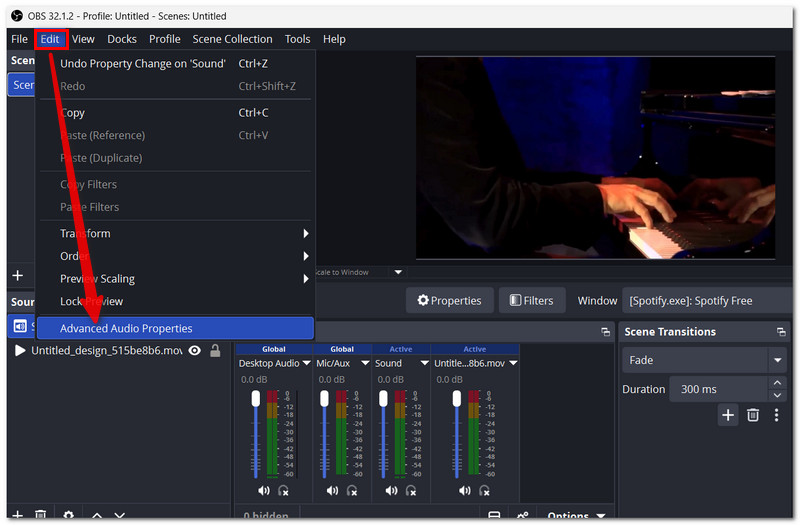
Task: Open the Tools menu
Action: click(297, 39)
